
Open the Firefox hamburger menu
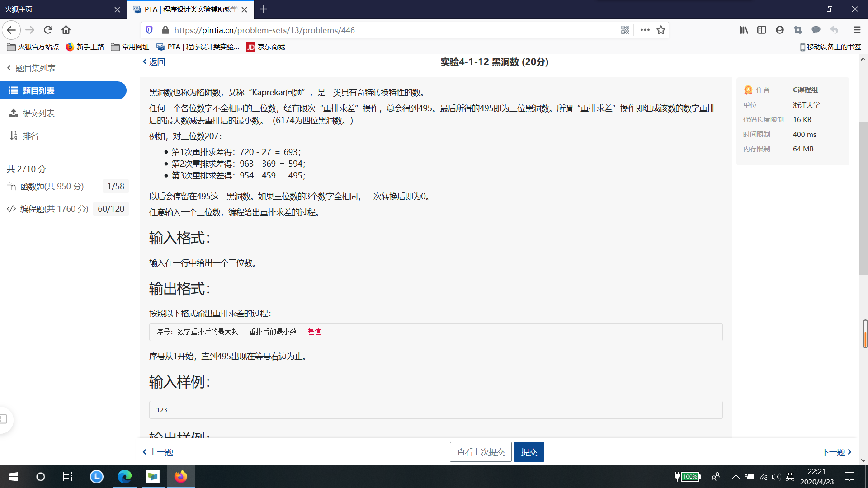point(857,30)
